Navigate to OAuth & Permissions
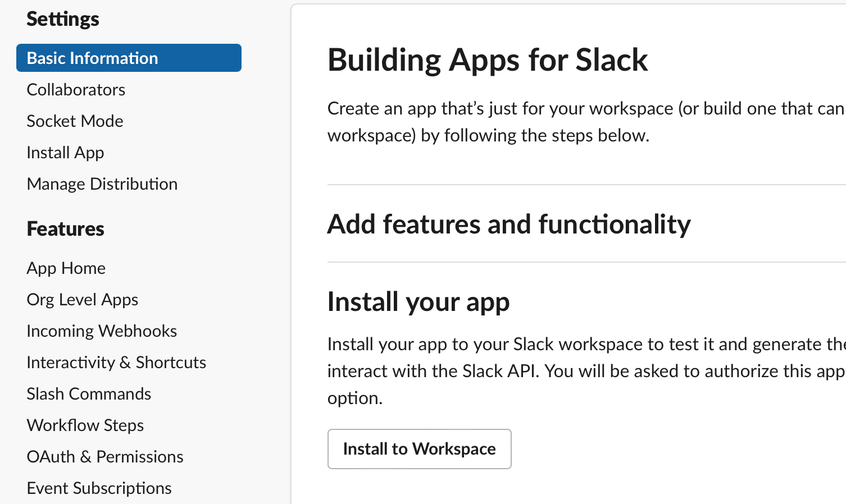The image size is (846, 504). tap(104, 456)
